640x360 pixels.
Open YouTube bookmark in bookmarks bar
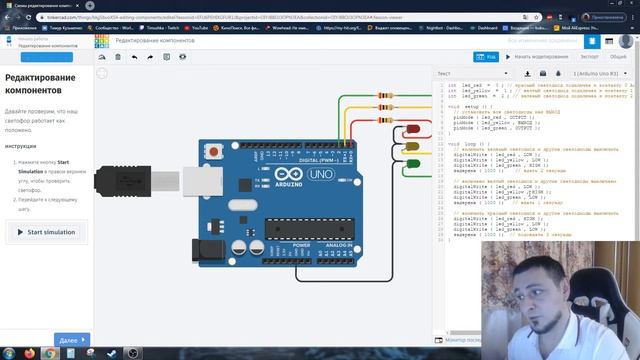[x=196, y=28]
